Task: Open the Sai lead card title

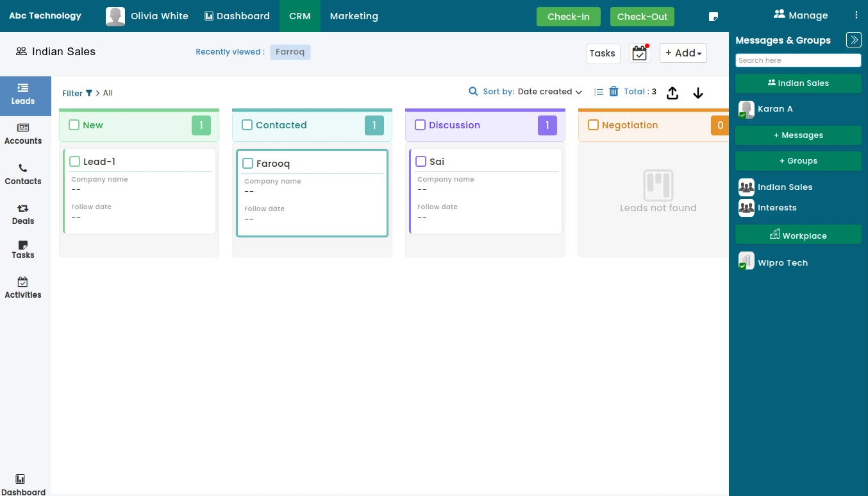Action: 437,162
